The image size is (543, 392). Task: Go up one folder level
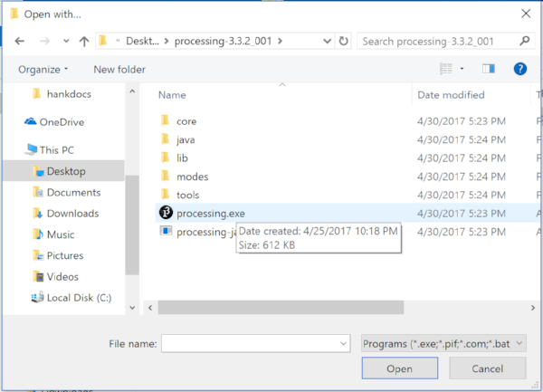click(x=84, y=42)
